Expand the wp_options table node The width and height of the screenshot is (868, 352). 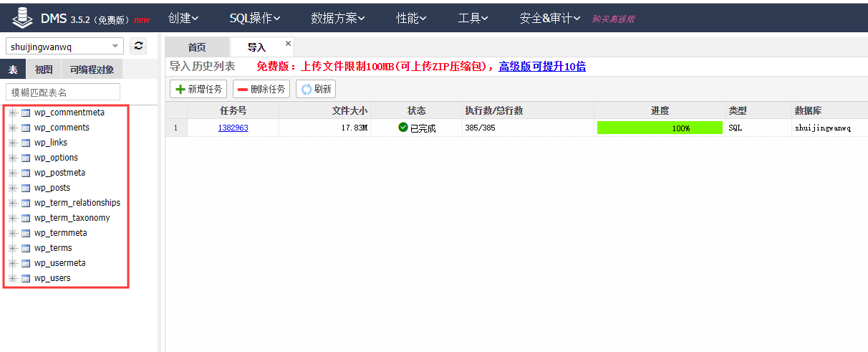tap(13, 158)
